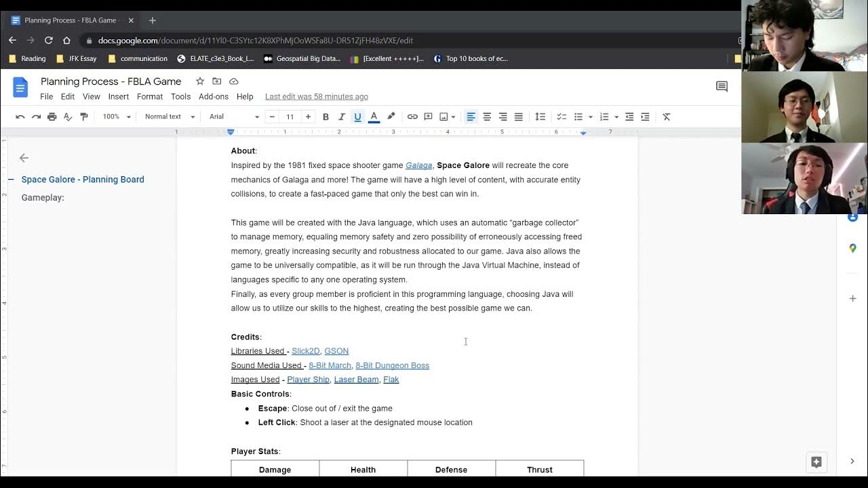The height and width of the screenshot is (488, 868).
Task: Set Center align on paragraph
Action: (x=487, y=117)
